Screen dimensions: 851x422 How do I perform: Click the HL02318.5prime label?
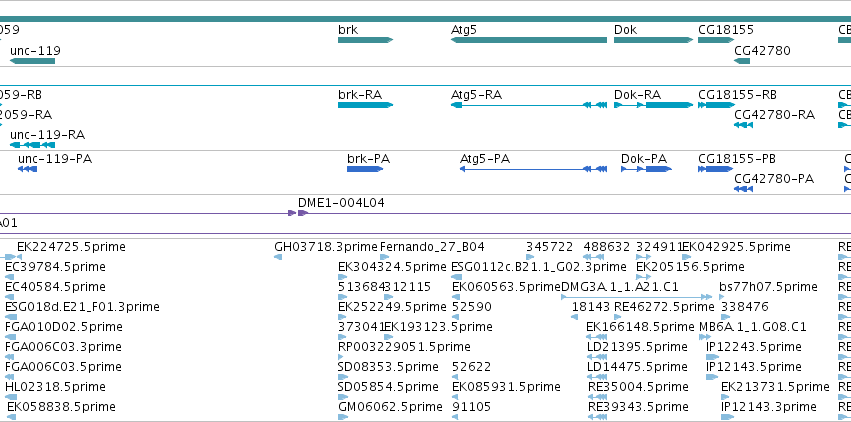click(x=55, y=387)
